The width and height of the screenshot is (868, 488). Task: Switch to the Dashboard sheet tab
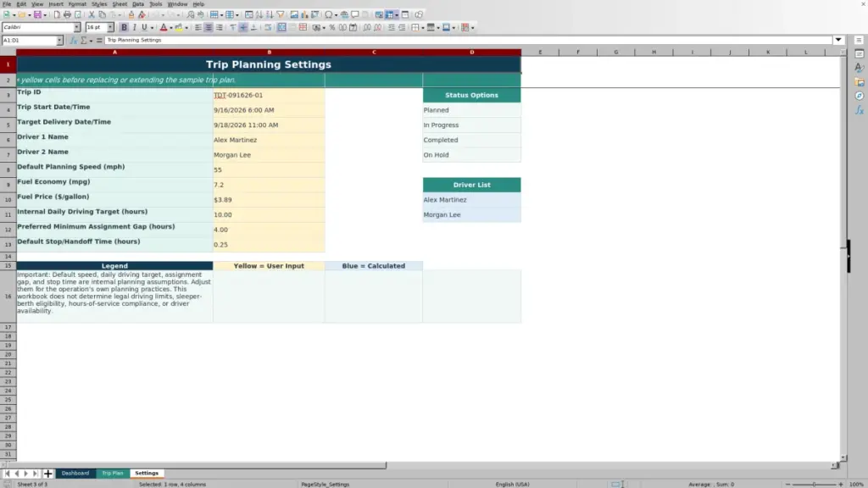pyautogui.click(x=75, y=474)
